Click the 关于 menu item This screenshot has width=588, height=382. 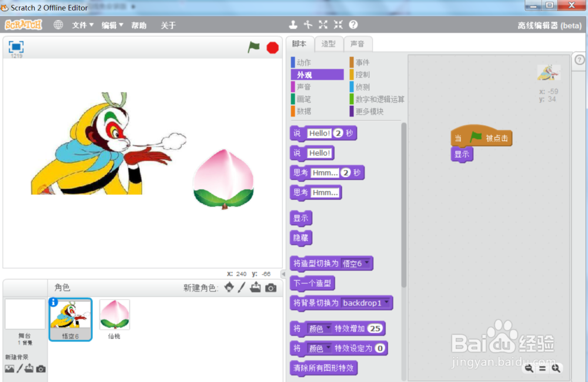coord(168,25)
